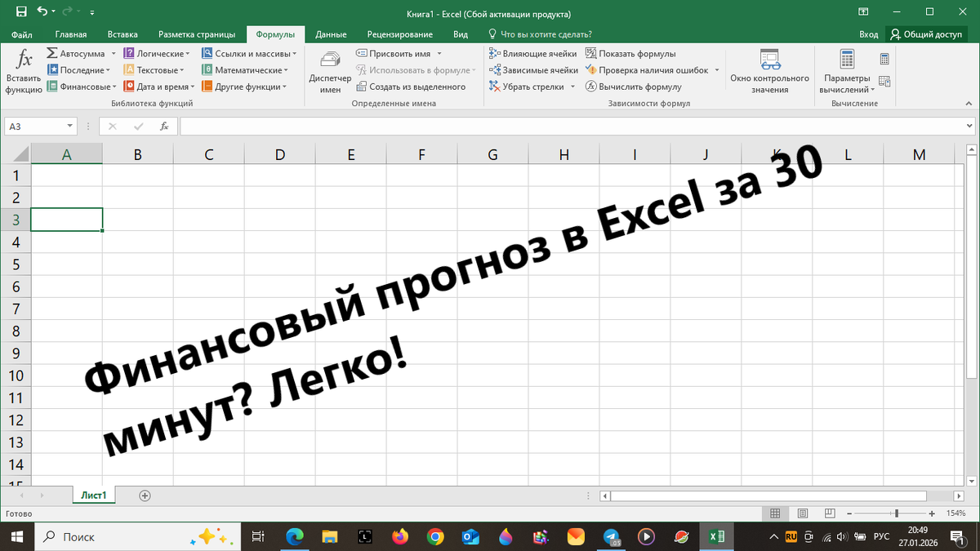Click Вычислить формулу evaluate formula

[634, 87]
